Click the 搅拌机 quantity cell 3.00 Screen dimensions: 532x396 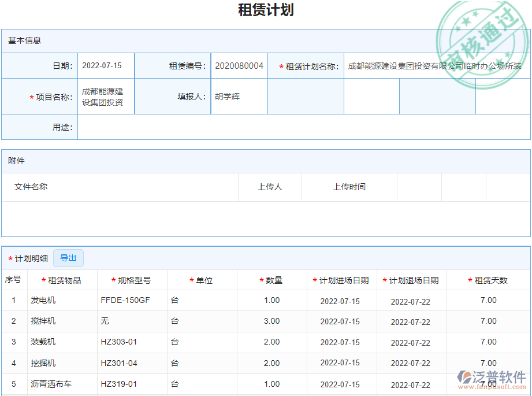[271, 321]
